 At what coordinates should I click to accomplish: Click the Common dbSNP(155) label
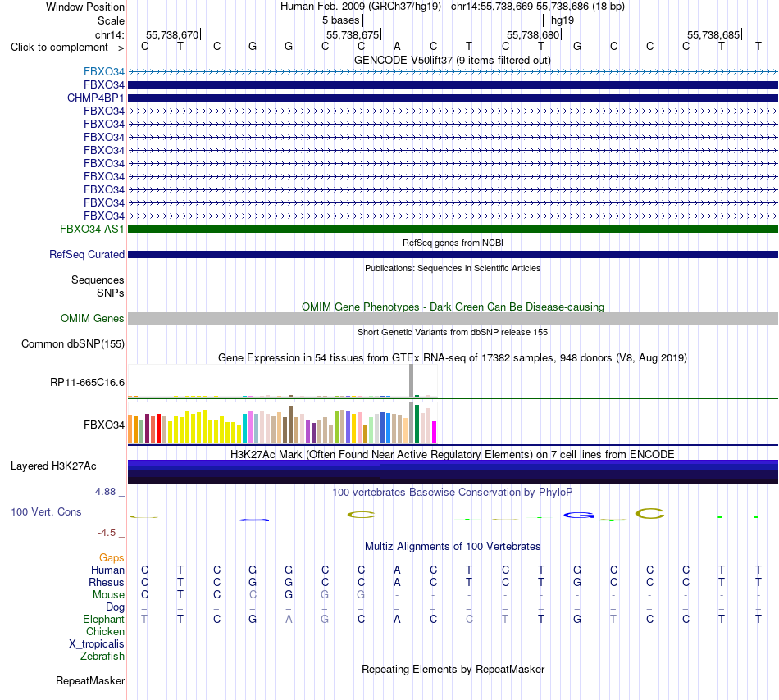click(x=72, y=343)
